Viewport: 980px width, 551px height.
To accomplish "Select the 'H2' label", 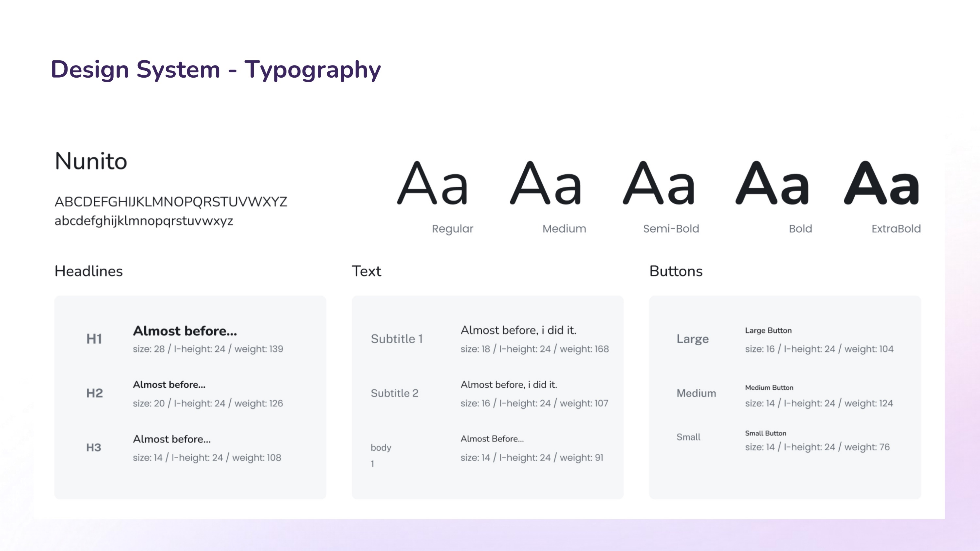I will (x=94, y=393).
